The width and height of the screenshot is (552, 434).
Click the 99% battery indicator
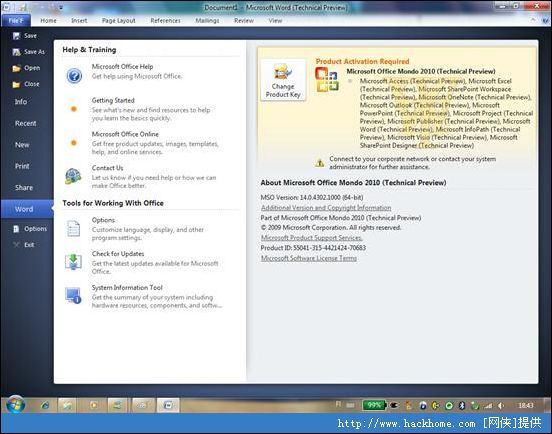click(375, 405)
